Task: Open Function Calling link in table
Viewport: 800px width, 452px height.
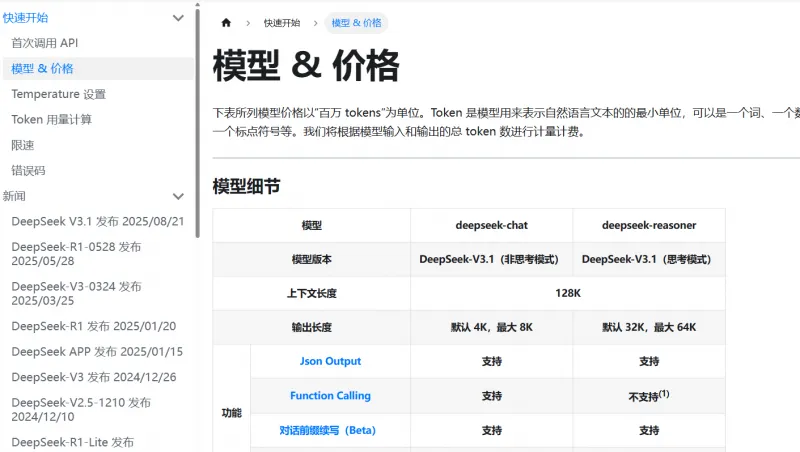Action: 330,396
